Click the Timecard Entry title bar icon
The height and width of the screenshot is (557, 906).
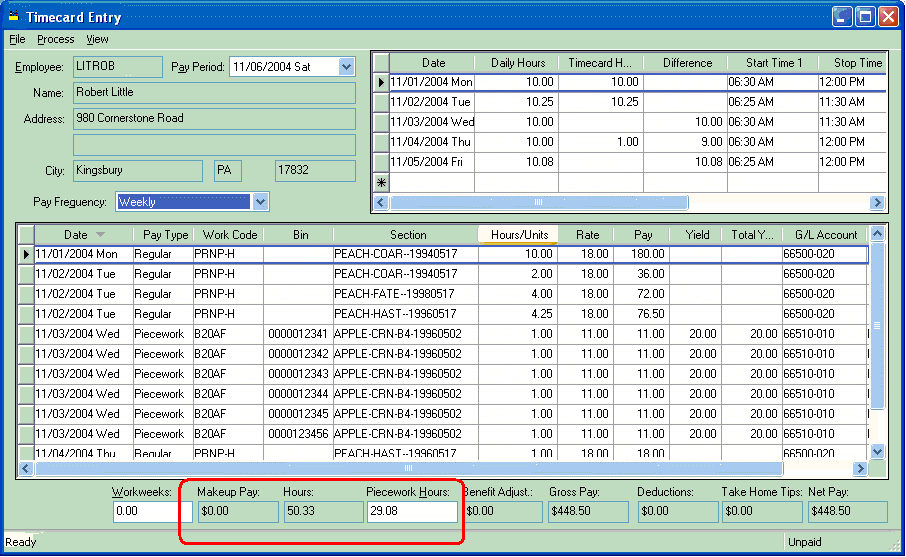[14, 16]
